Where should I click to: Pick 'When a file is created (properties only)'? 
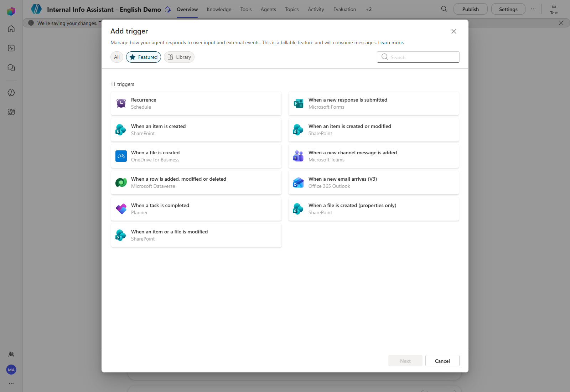(x=374, y=209)
